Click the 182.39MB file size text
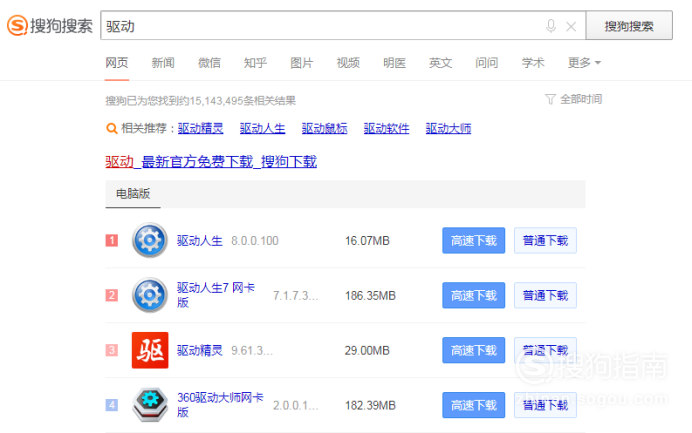692x433 pixels. (x=370, y=405)
